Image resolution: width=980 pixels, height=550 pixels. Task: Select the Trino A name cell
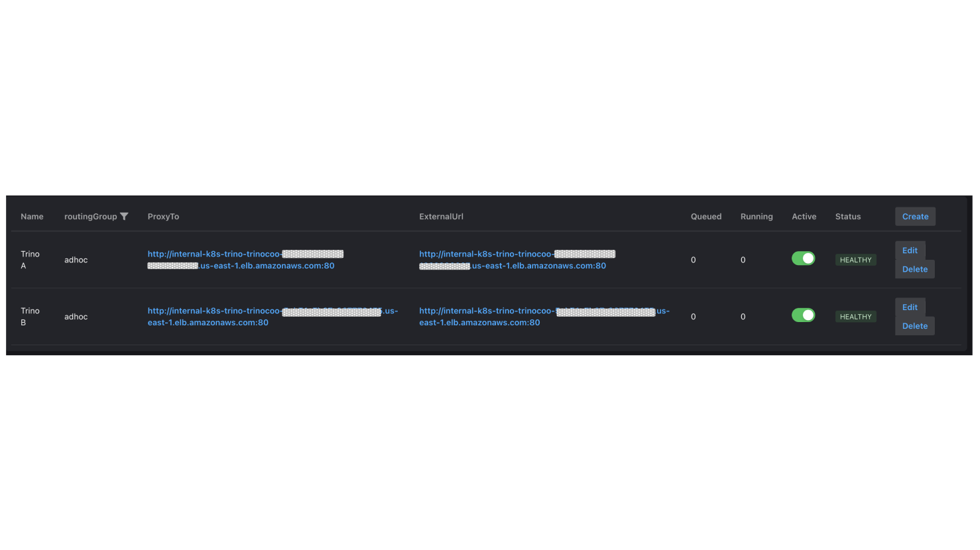[x=30, y=260]
